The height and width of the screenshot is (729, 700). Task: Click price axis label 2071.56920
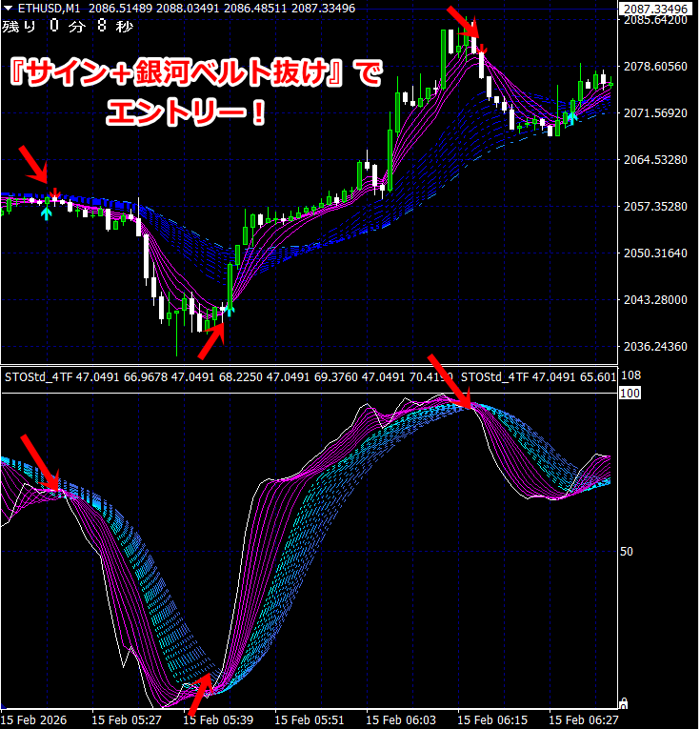pos(655,113)
